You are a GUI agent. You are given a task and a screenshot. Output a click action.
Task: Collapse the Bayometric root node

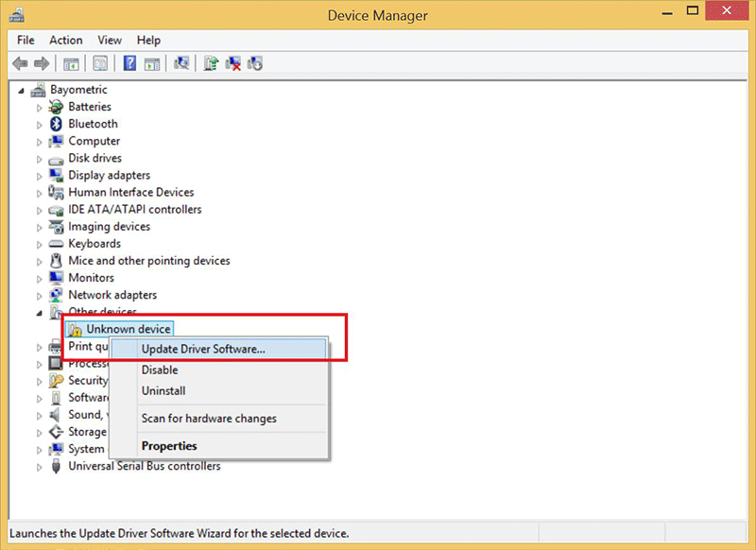[x=21, y=89]
